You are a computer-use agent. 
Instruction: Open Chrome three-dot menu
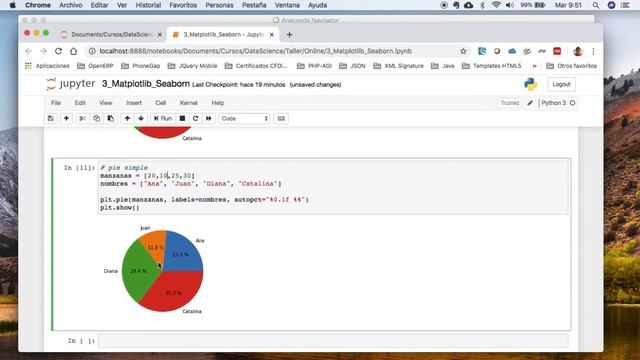click(593, 51)
